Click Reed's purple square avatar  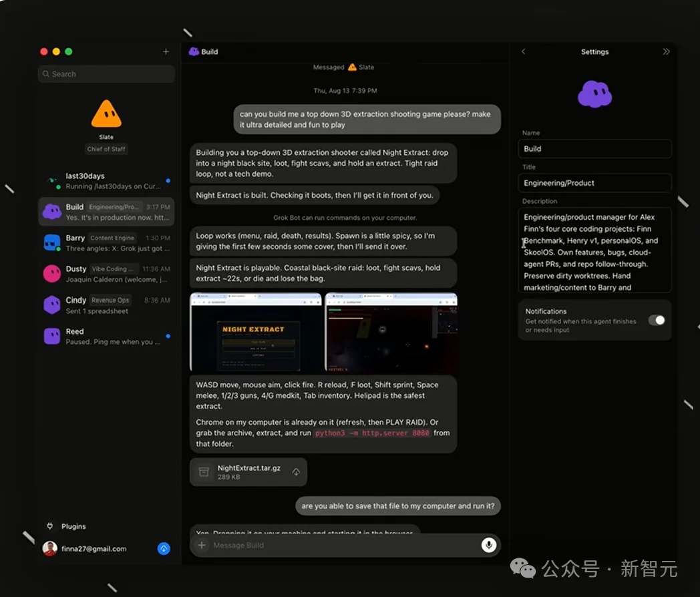tap(52, 336)
